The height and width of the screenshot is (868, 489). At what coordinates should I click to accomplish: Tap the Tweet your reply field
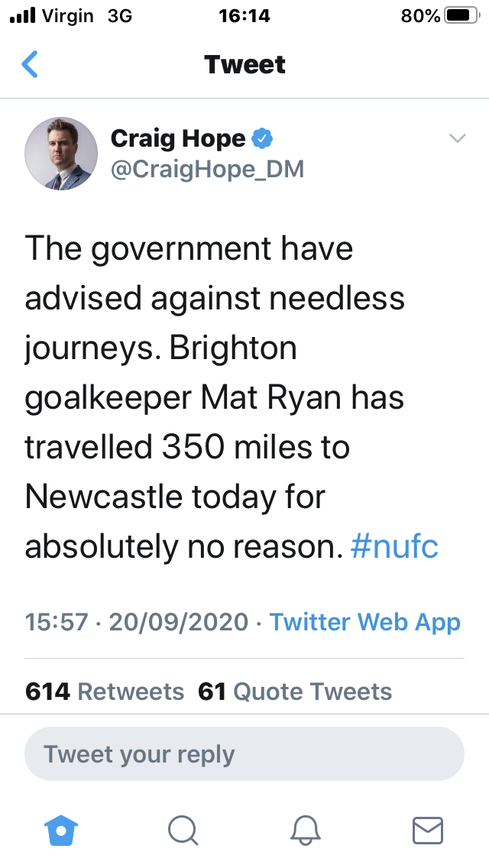(x=244, y=754)
